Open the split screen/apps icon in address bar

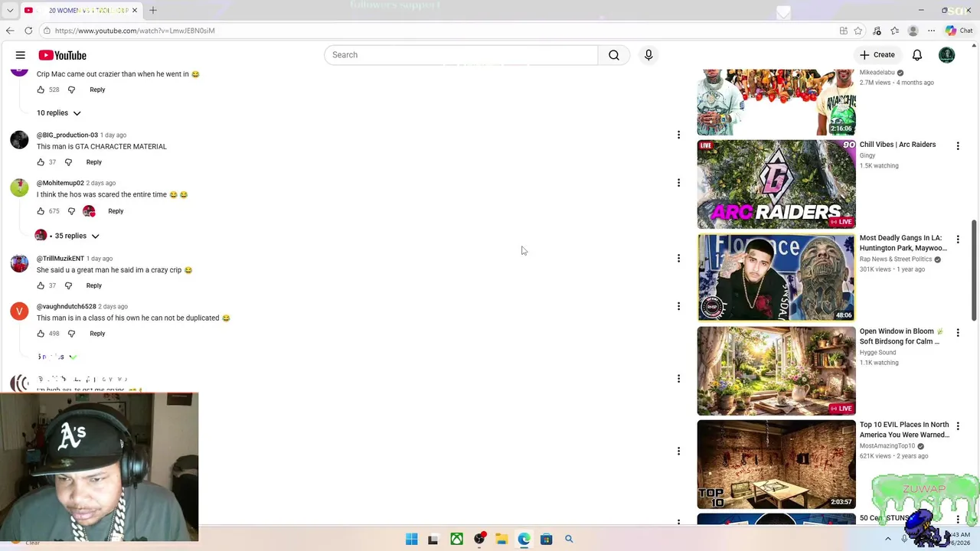point(844,31)
